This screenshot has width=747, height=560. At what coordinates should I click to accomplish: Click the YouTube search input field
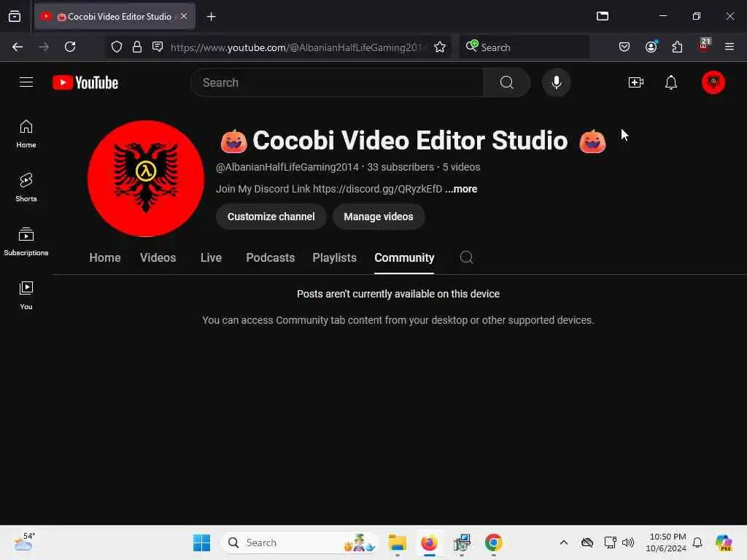click(x=337, y=82)
